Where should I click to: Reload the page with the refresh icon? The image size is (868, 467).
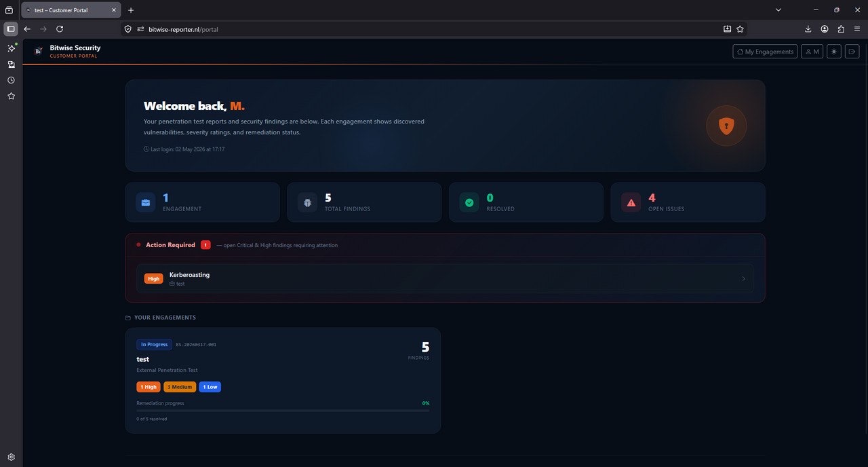tap(60, 29)
